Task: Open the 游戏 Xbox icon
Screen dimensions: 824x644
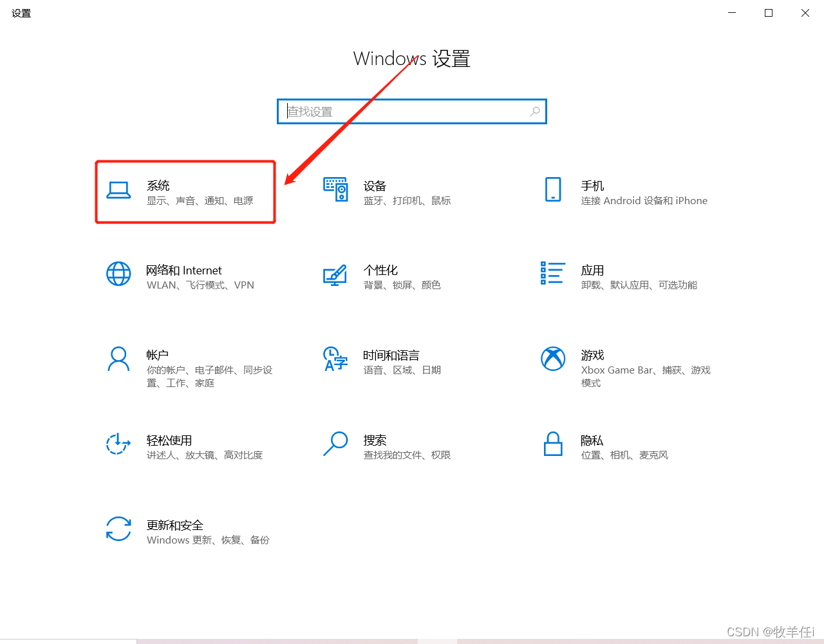Action: (x=553, y=359)
